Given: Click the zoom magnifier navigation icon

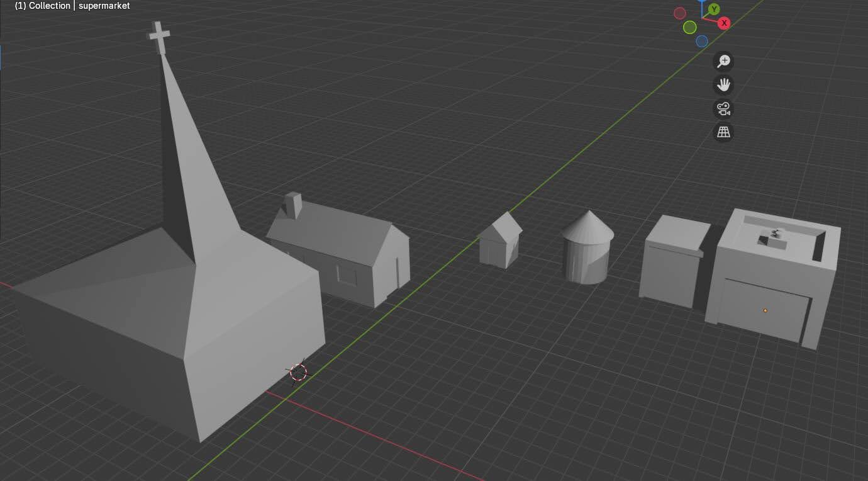Looking at the screenshot, I should click(x=724, y=61).
